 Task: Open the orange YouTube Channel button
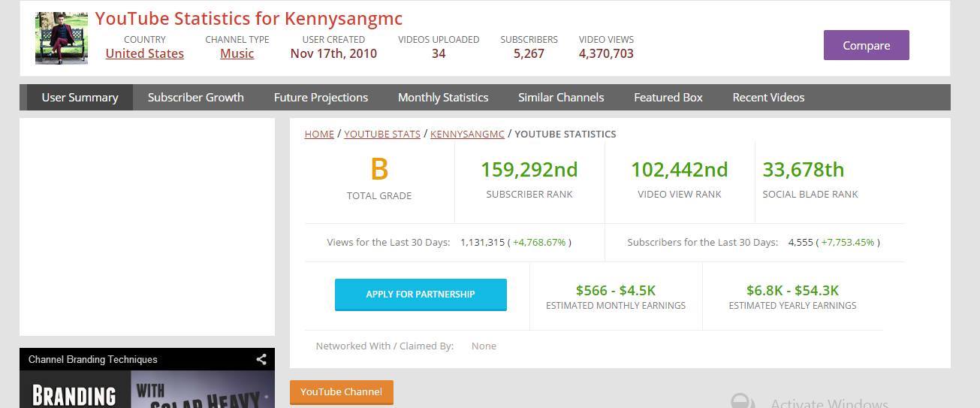click(x=341, y=392)
